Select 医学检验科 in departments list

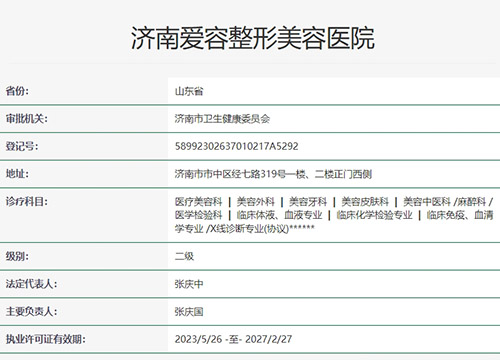click(198, 215)
